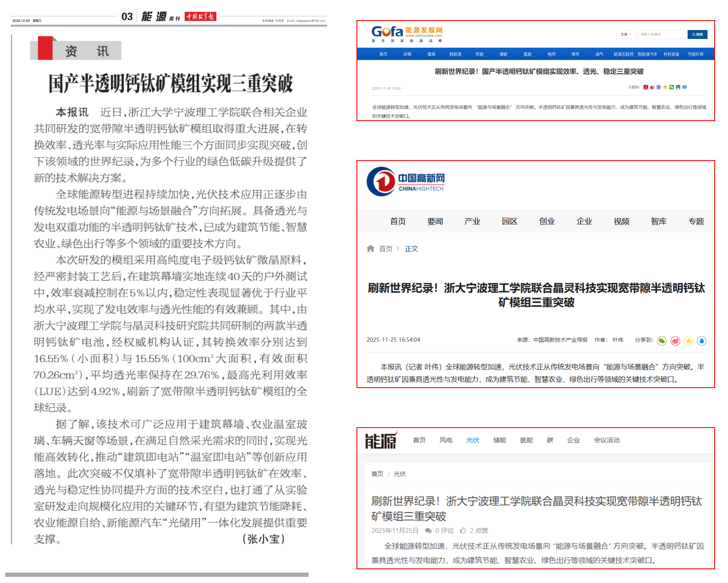Open the 储能 tab on 能源 site
Viewport: 728px width, 583px height.
(x=500, y=440)
